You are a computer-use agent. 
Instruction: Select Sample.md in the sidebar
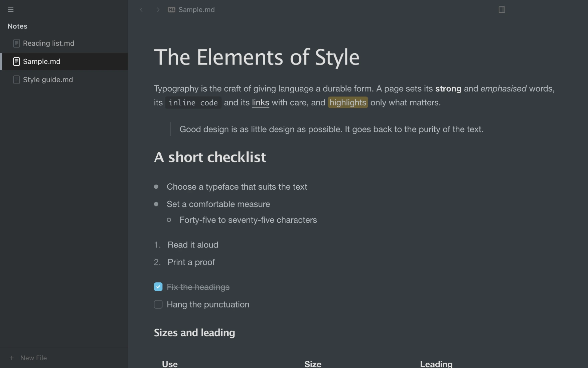pos(64,62)
